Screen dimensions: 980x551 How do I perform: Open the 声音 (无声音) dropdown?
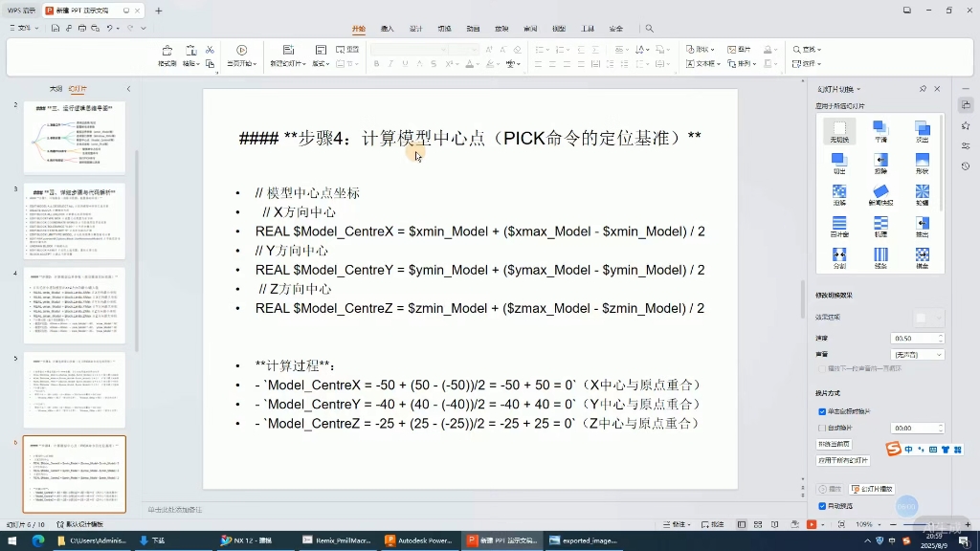tap(917, 355)
